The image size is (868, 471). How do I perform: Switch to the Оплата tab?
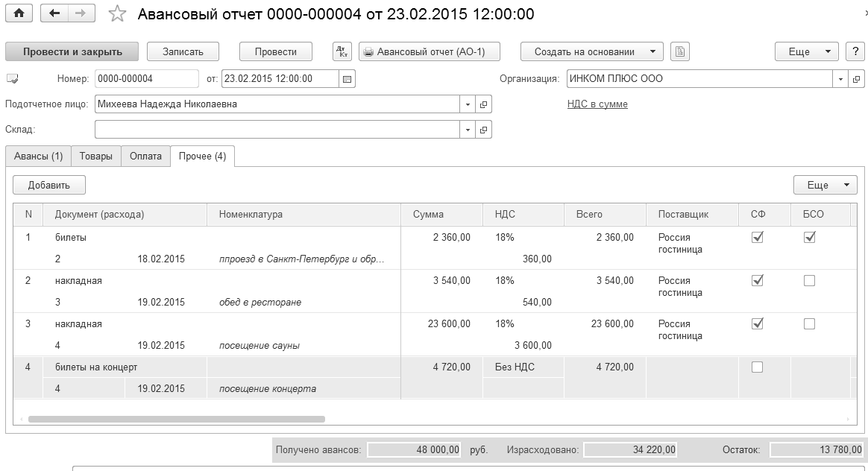pos(145,156)
